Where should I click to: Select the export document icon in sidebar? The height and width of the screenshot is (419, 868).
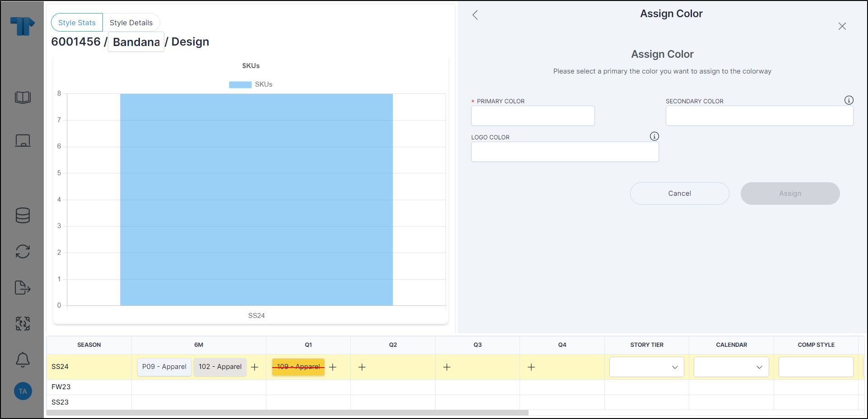pyautogui.click(x=22, y=288)
